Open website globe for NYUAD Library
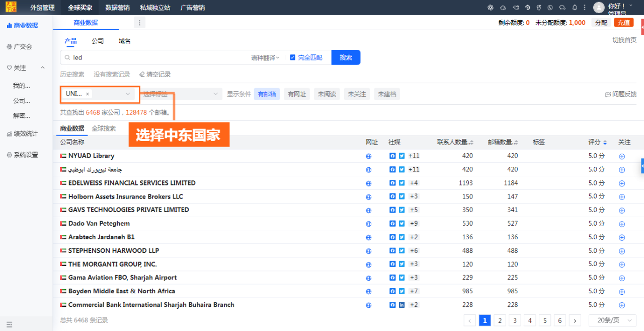This screenshot has height=331, width=644. (x=369, y=156)
